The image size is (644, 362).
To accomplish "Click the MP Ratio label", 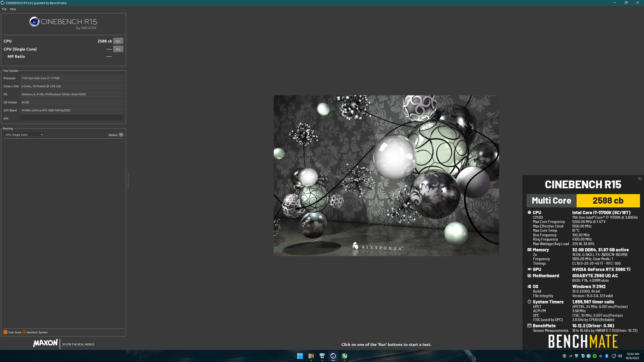I will tap(16, 57).
